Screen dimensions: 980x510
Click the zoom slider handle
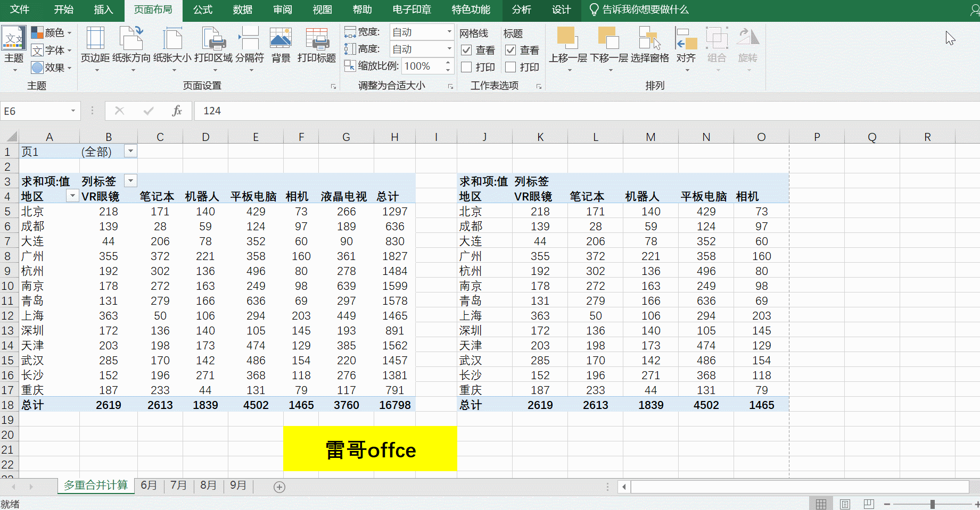click(x=932, y=504)
